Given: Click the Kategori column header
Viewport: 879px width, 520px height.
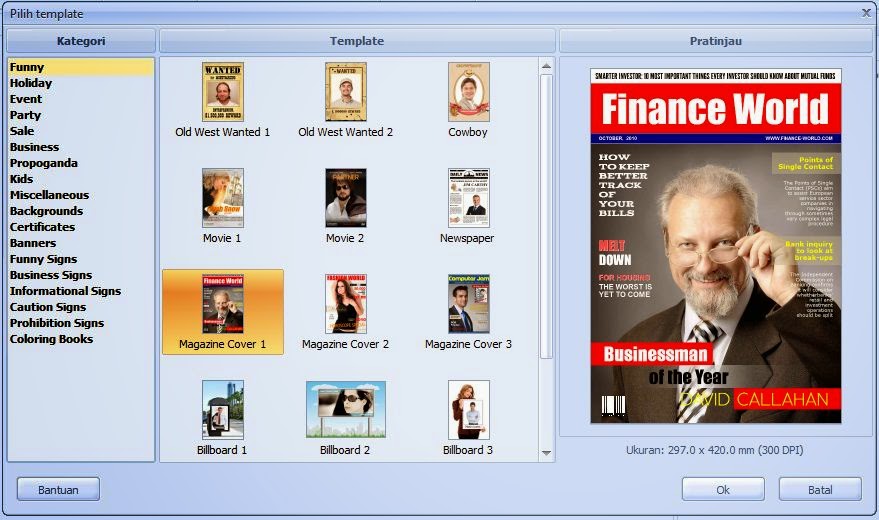Looking at the screenshot, I should coord(81,41).
